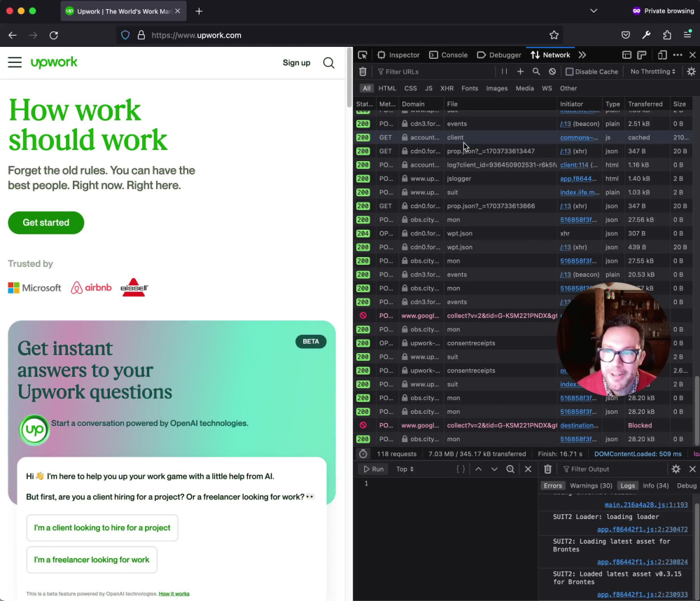Image resolution: width=700 pixels, height=601 pixels.
Task: Toggle the Logs console filter
Action: [627, 485]
